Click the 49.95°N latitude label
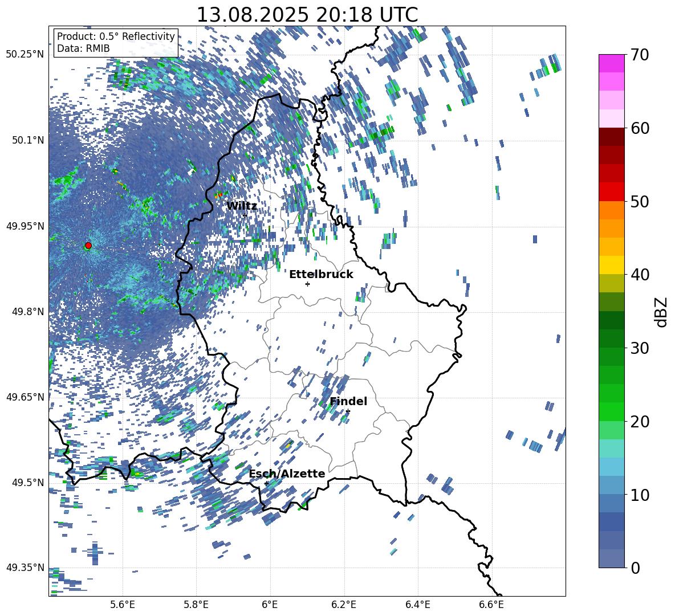 click(x=25, y=226)
